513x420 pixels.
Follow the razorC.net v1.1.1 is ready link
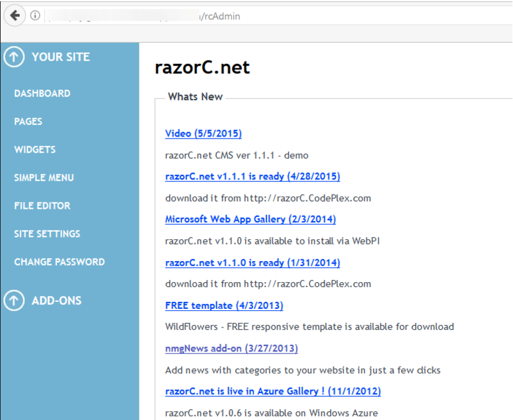coord(252,177)
